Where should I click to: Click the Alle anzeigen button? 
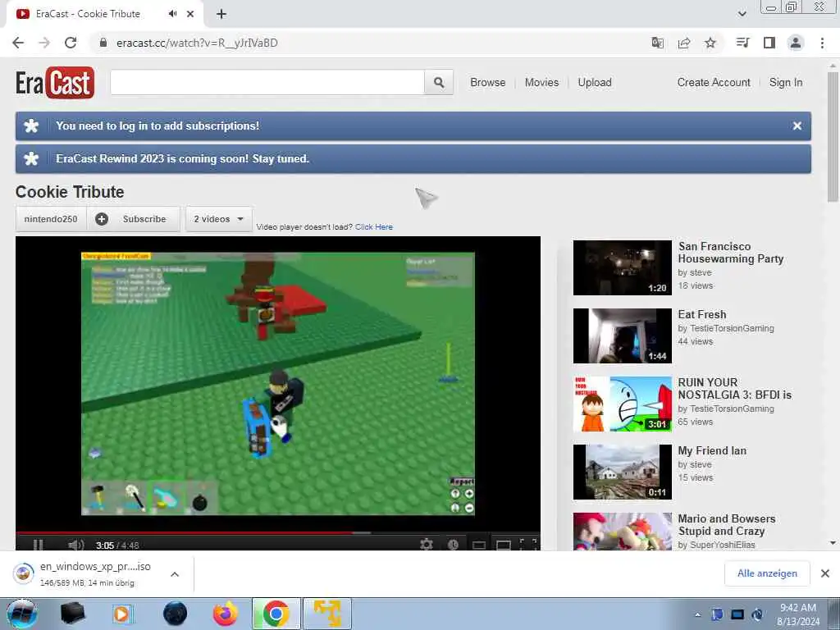(767, 573)
